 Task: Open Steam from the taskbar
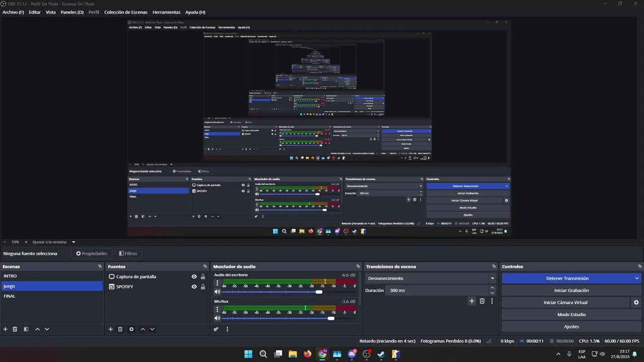381,354
